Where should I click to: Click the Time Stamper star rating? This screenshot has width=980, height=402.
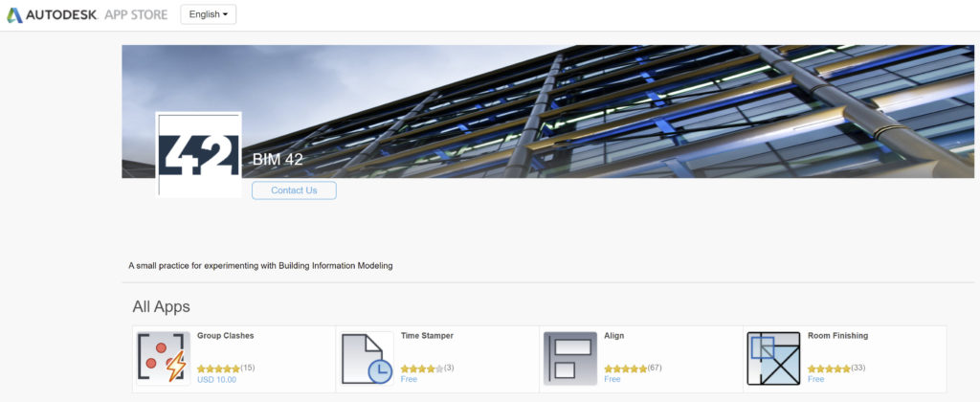tap(422, 368)
